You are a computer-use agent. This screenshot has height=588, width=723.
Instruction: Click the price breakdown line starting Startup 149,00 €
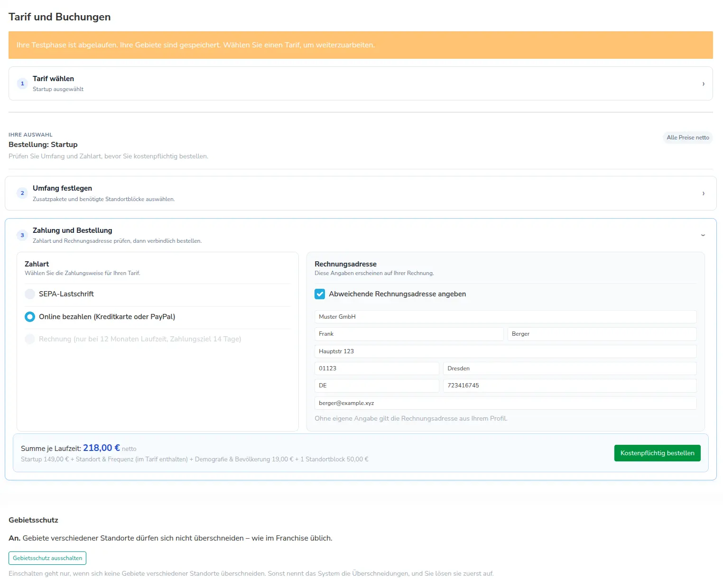point(195,459)
